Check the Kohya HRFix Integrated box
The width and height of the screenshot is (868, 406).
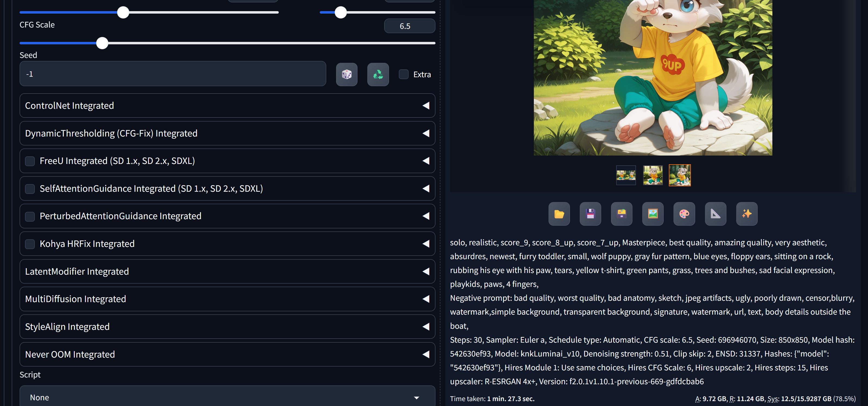30,244
